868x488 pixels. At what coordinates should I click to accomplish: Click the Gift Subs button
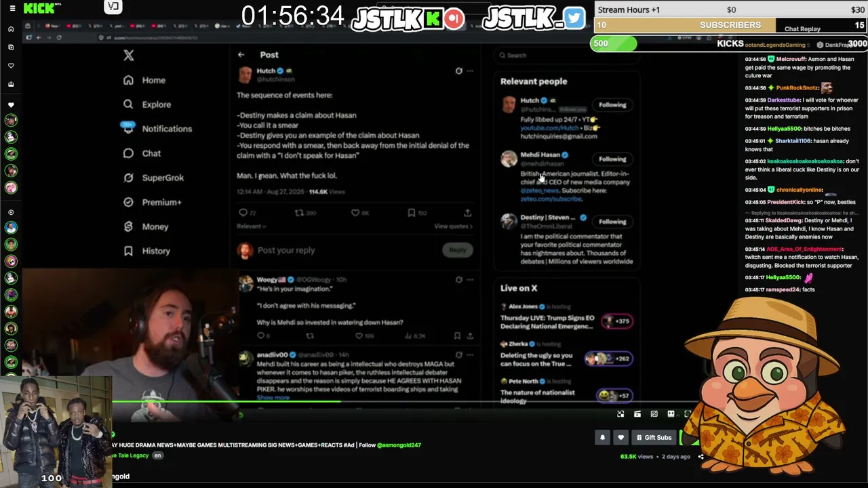[x=654, y=438]
